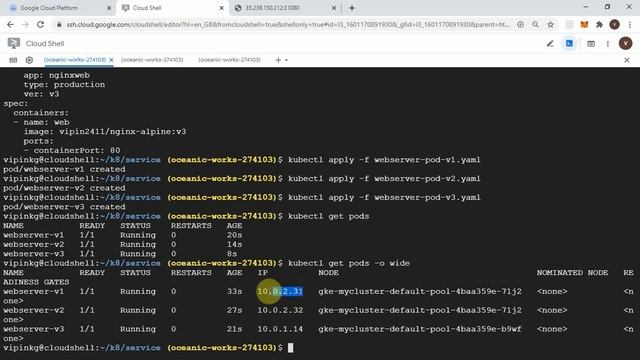Click the IP address 10.0.1.14
Viewport: 640px width, 360px height.
click(280, 329)
